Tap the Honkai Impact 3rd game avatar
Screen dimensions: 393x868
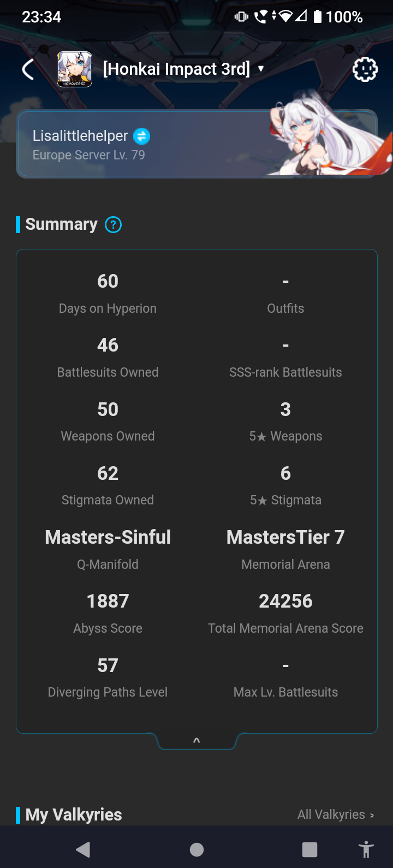pos(75,69)
